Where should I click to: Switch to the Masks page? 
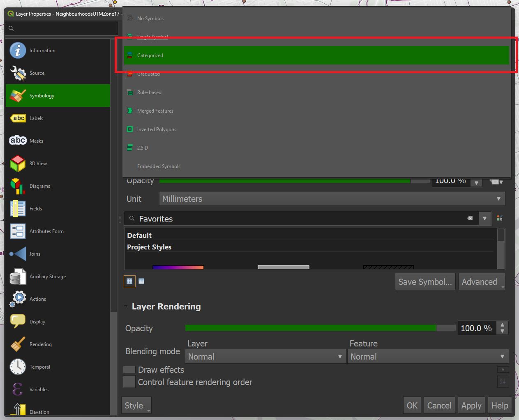pyautogui.click(x=58, y=141)
